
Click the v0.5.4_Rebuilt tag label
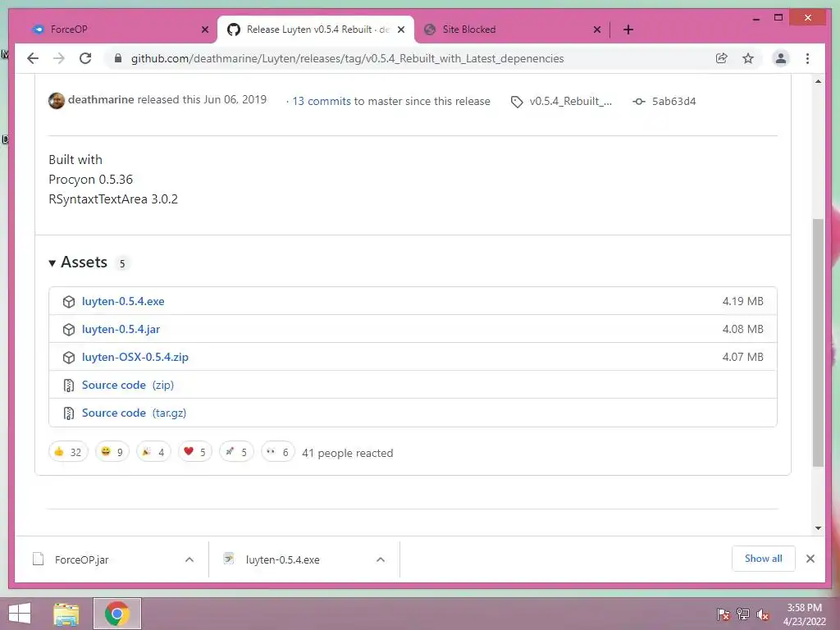coord(571,101)
